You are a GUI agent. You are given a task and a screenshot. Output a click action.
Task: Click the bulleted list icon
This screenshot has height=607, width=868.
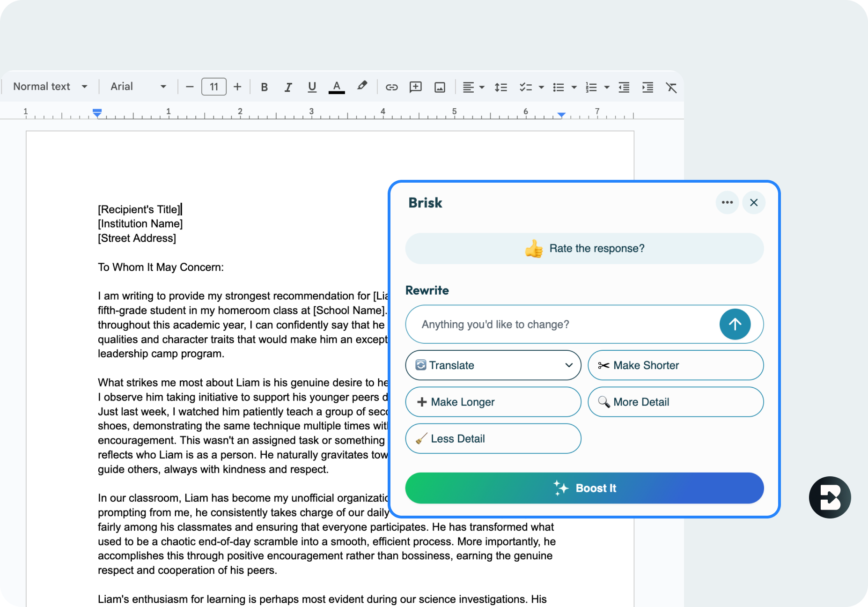(x=558, y=87)
